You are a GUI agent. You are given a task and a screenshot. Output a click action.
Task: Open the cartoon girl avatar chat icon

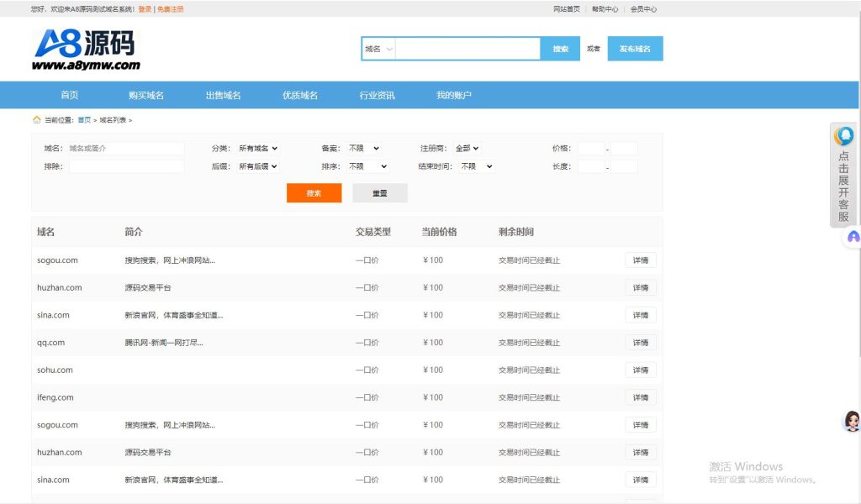(x=852, y=421)
